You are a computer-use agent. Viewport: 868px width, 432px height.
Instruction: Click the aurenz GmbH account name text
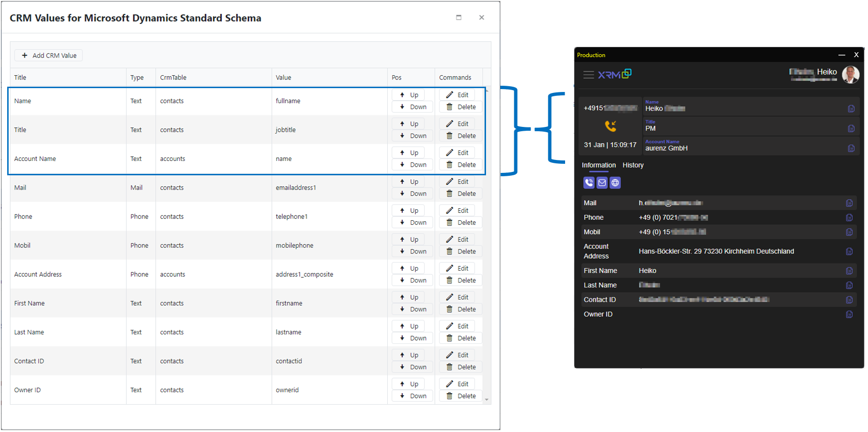click(x=666, y=148)
